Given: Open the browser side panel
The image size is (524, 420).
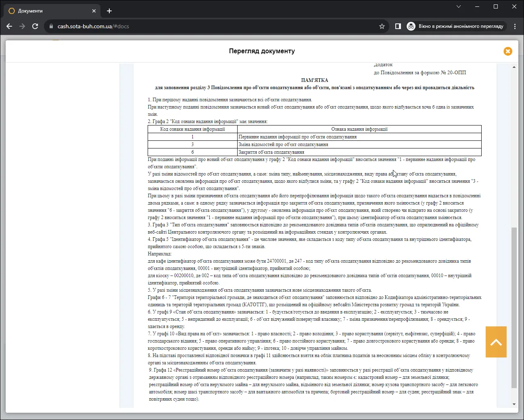Looking at the screenshot, I should pos(398,26).
